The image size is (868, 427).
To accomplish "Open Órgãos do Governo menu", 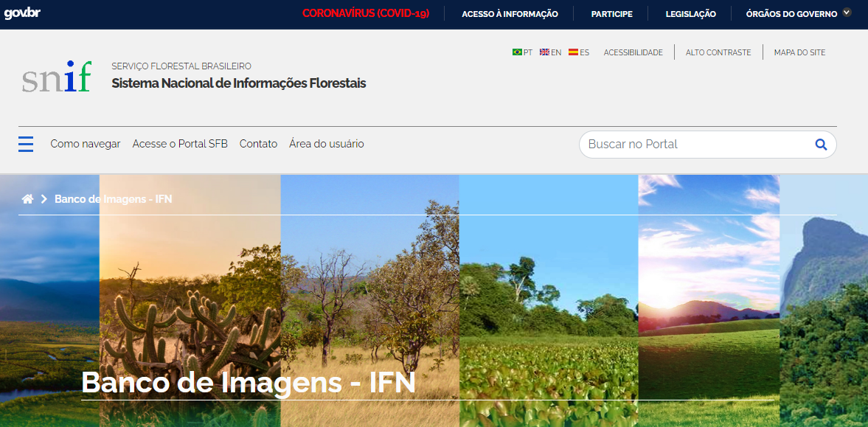I will click(x=791, y=15).
